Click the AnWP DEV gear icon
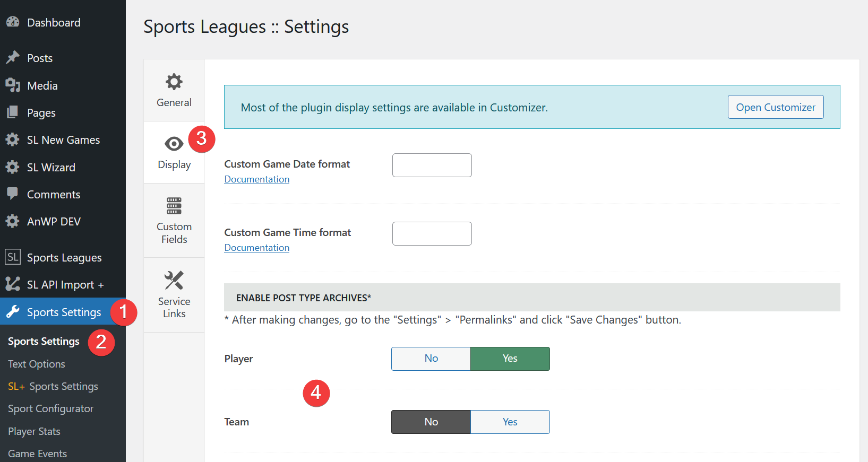 pyautogui.click(x=13, y=221)
